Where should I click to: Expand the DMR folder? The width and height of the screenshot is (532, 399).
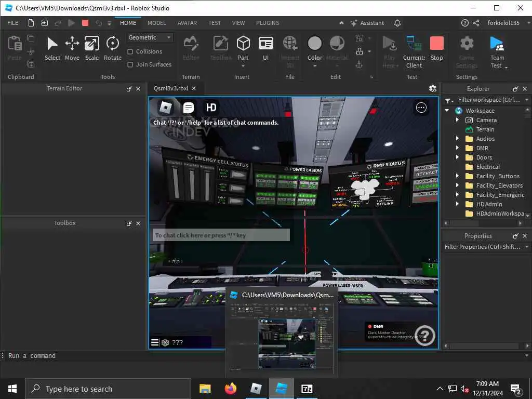[x=457, y=148]
